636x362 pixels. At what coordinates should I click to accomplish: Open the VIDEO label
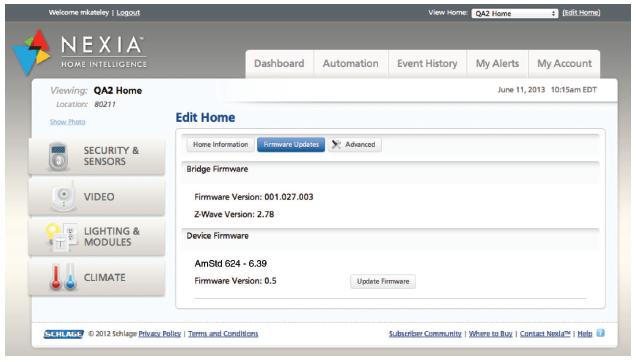coord(99,197)
